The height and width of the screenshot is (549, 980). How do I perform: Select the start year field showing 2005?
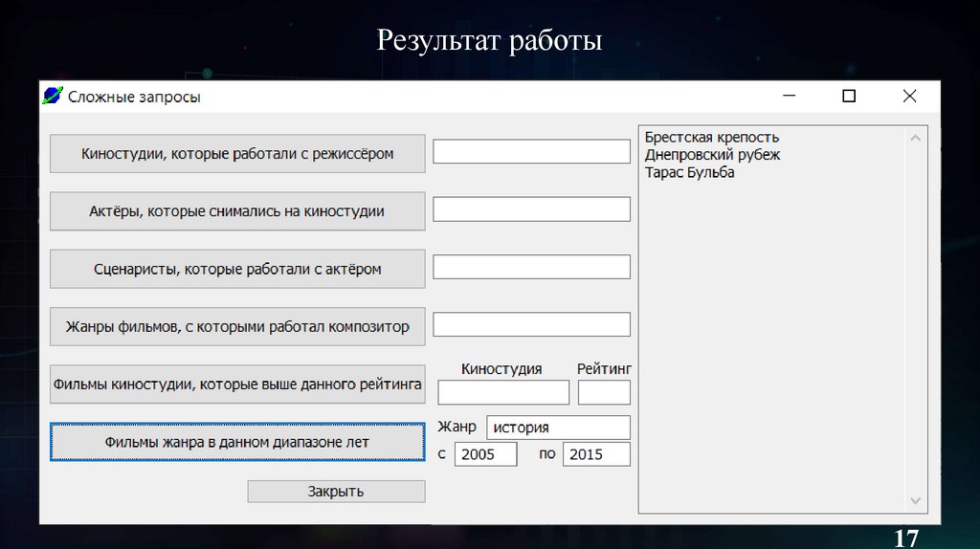[x=485, y=454]
